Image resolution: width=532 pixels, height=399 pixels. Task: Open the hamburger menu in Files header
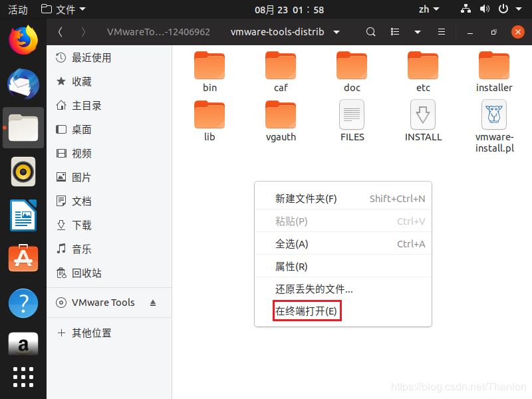pyautogui.click(x=442, y=32)
